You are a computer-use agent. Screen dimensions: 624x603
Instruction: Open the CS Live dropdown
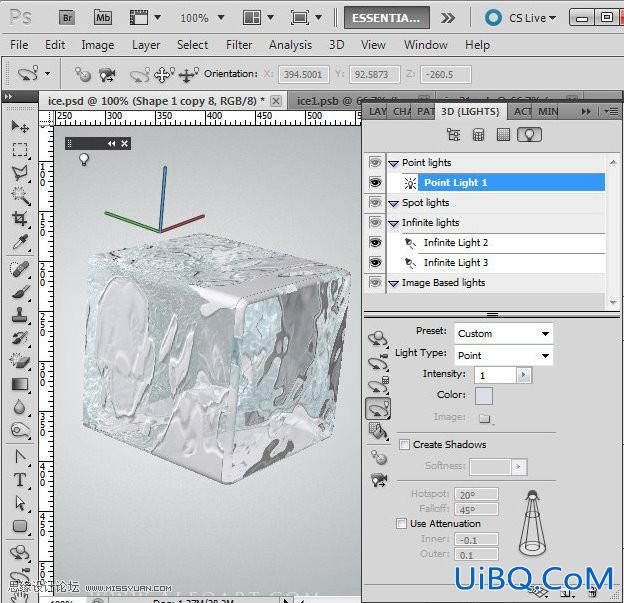(532, 18)
